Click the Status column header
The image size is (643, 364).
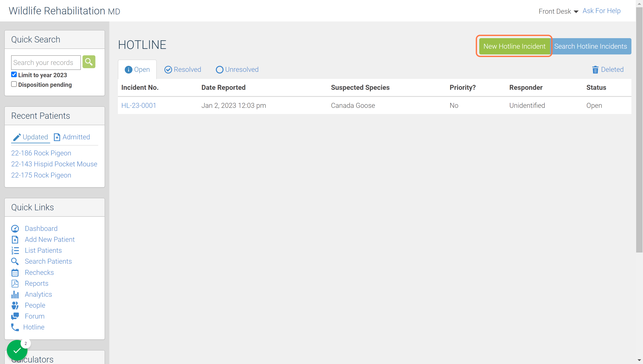(x=596, y=87)
